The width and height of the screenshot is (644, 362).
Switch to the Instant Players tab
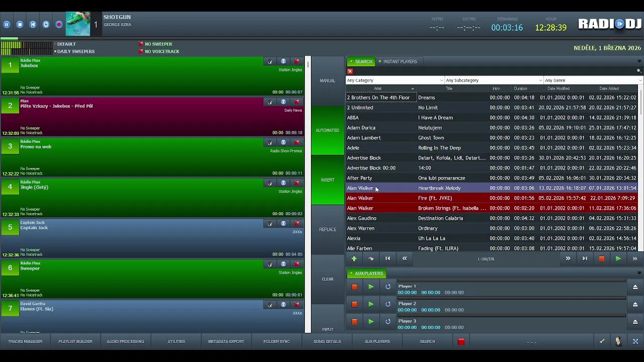pos(398,61)
